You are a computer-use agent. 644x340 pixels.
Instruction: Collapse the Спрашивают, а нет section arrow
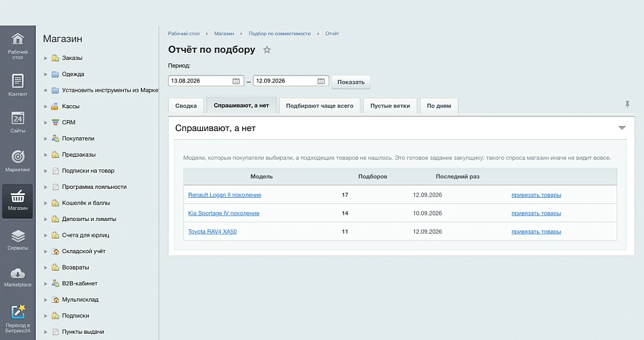click(622, 128)
